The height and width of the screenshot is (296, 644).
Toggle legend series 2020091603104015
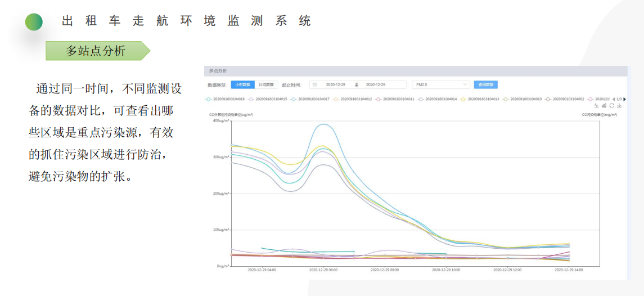point(267,99)
